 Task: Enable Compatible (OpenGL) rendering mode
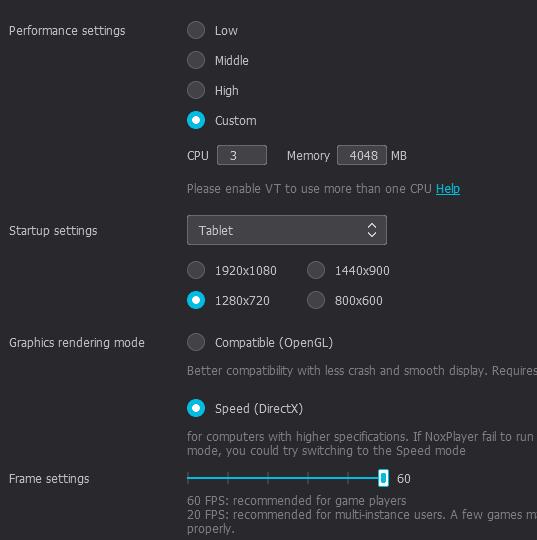pyautogui.click(x=196, y=342)
